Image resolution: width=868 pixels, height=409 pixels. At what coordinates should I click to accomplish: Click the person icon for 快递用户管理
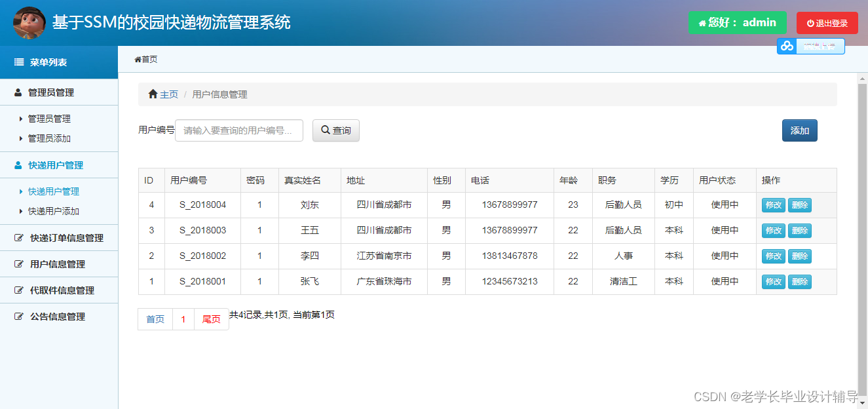(x=18, y=165)
